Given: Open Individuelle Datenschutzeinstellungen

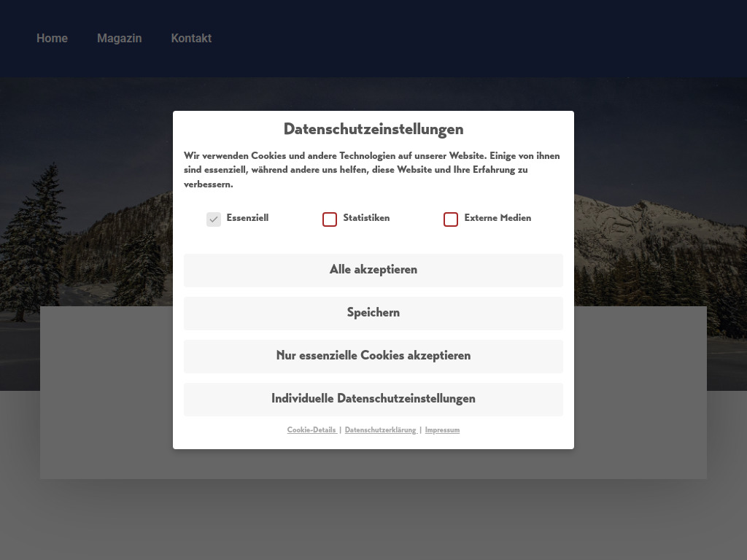Looking at the screenshot, I should coord(373,399).
